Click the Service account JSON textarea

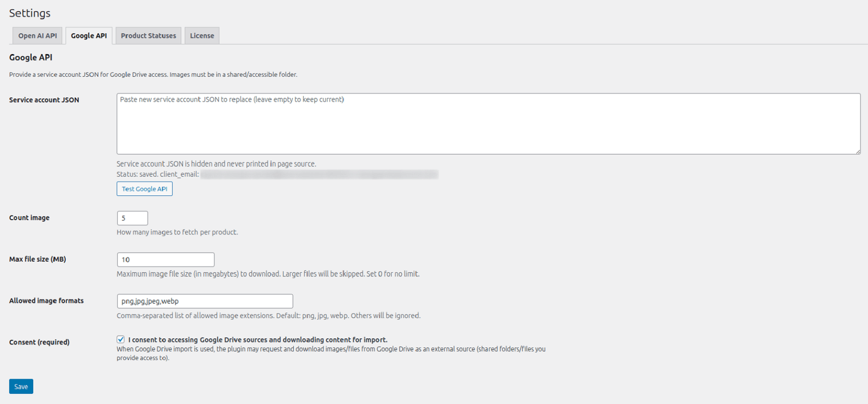coord(488,124)
